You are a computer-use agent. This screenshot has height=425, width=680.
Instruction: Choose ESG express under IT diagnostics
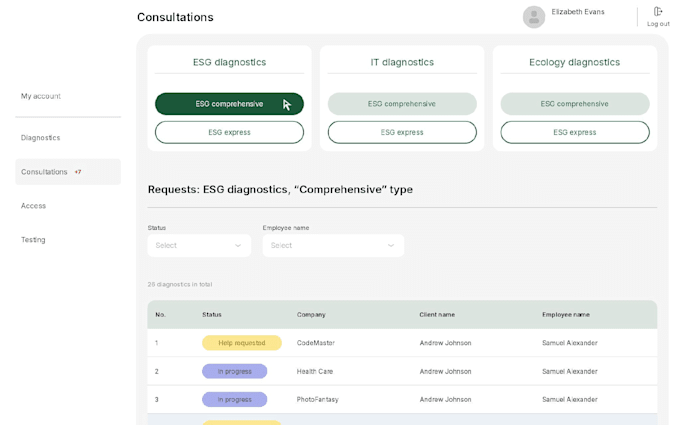coord(402,132)
